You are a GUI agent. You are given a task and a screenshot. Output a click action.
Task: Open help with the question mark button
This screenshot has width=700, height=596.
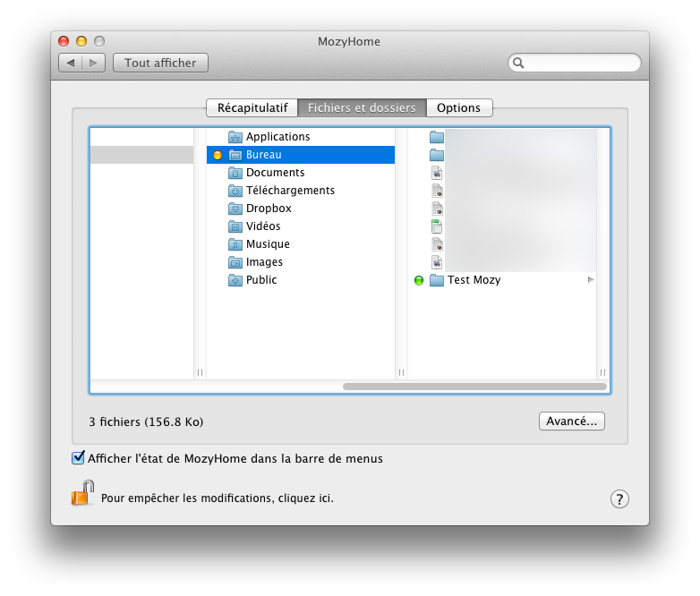pos(619,498)
